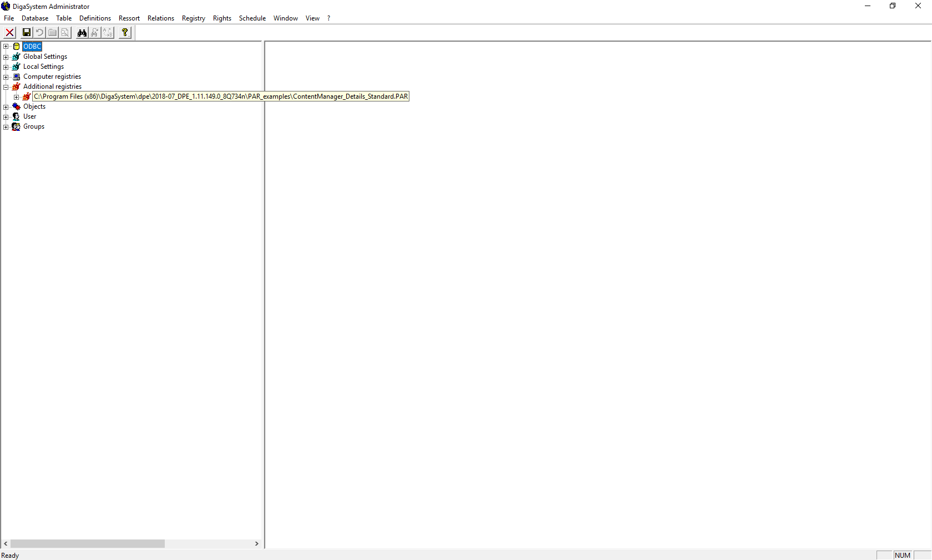Select the ContentManager_Details_Standard.PAR file entry
The width and height of the screenshot is (932, 560).
click(x=220, y=96)
